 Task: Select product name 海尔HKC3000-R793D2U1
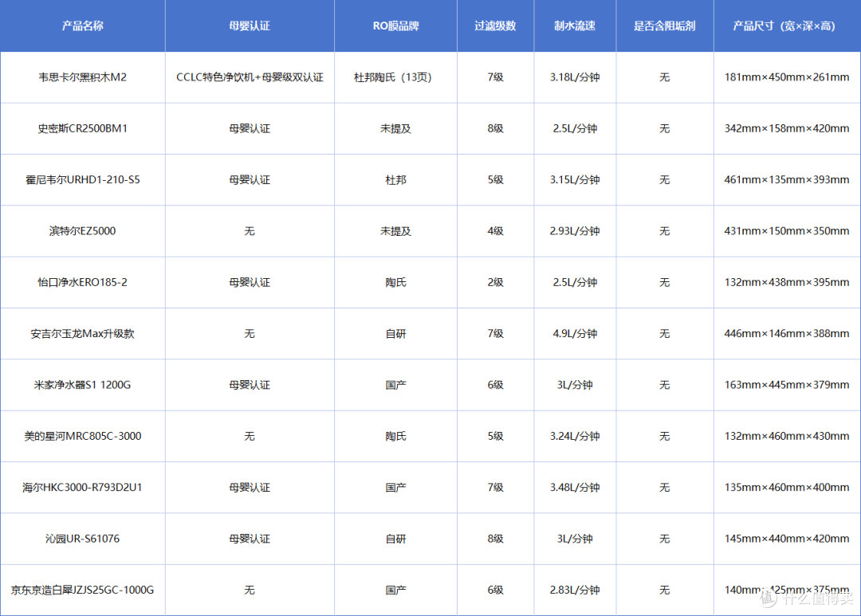[82, 487]
